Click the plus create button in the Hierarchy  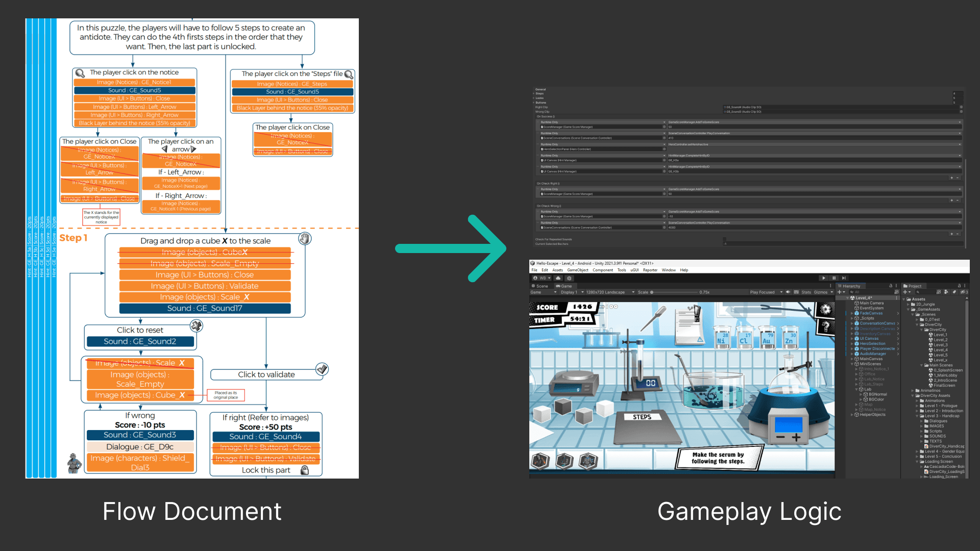[x=840, y=292]
